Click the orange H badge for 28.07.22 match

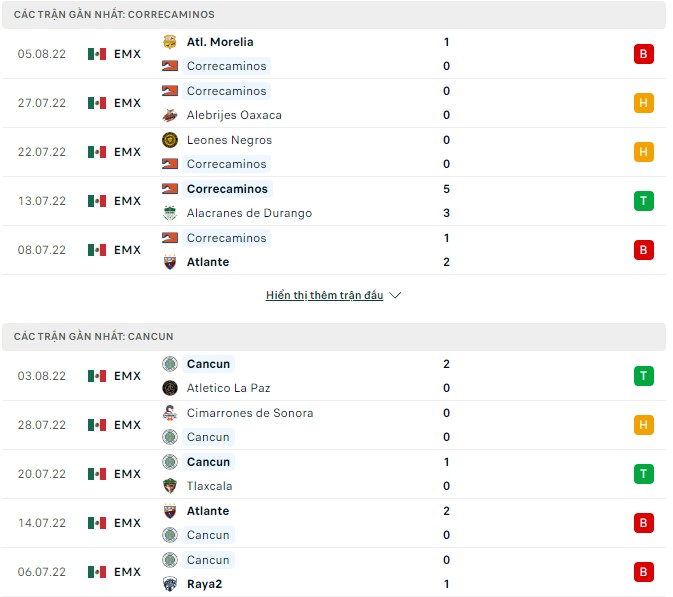(x=643, y=425)
